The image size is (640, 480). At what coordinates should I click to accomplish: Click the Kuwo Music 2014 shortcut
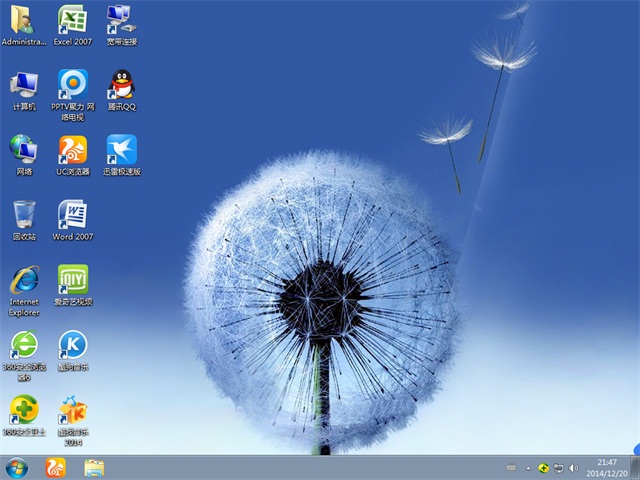click(72, 410)
